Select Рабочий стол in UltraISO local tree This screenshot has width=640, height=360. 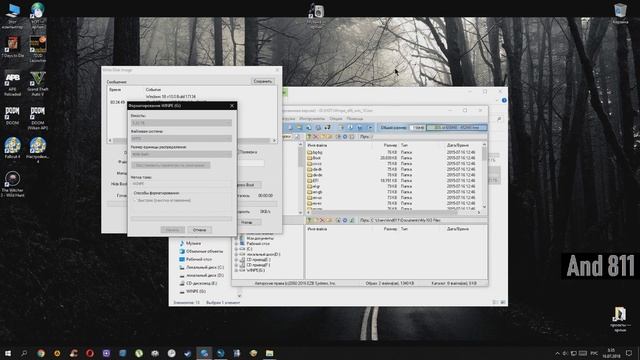pyautogui.click(x=258, y=244)
